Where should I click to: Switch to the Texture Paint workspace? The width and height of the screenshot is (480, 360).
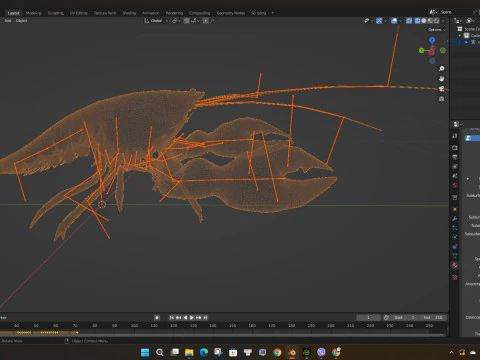(x=105, y=13)
